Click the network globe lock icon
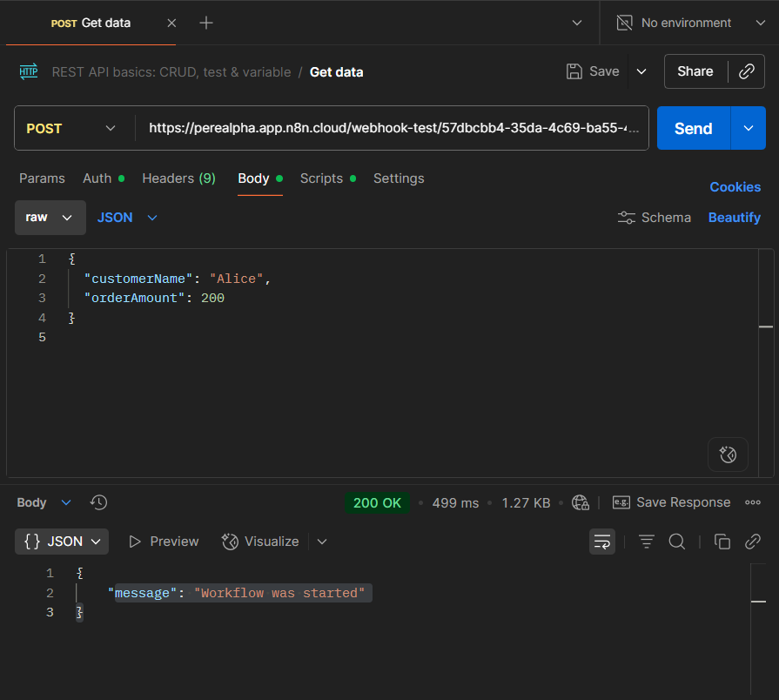The width and height of the screenshot is (779, 700). [x=581, y=502]
